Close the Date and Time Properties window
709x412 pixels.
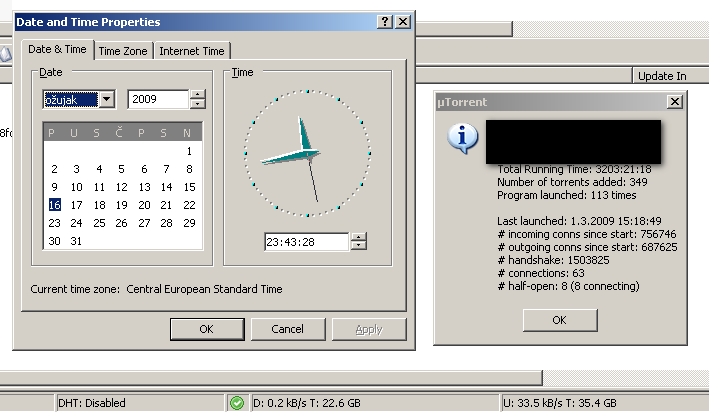[x=403, y=22]
